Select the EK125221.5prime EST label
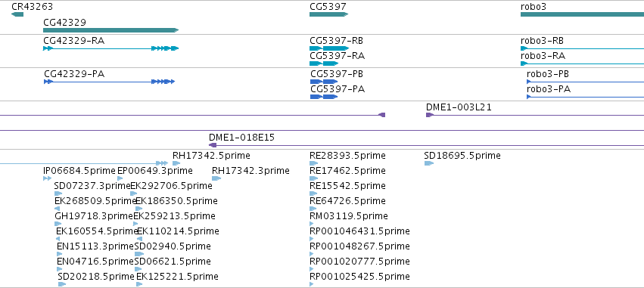The image size is (644, 288). (x=177, y=276)
